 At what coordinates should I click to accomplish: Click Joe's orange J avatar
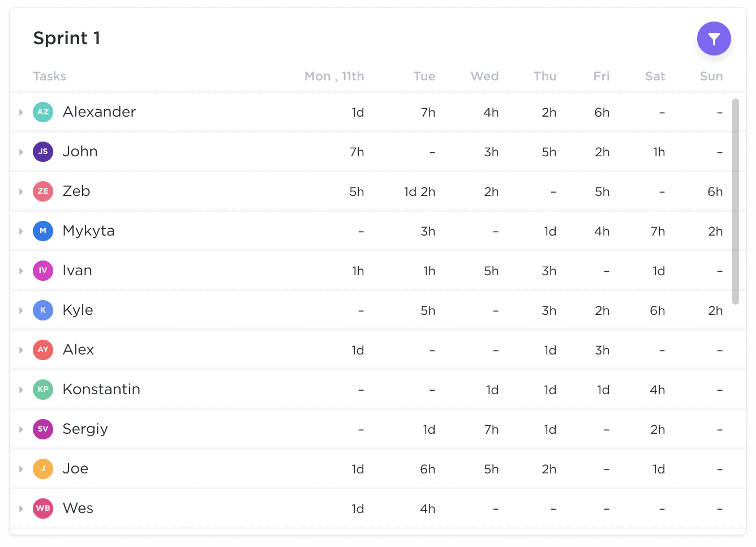(x=43, y=469)
